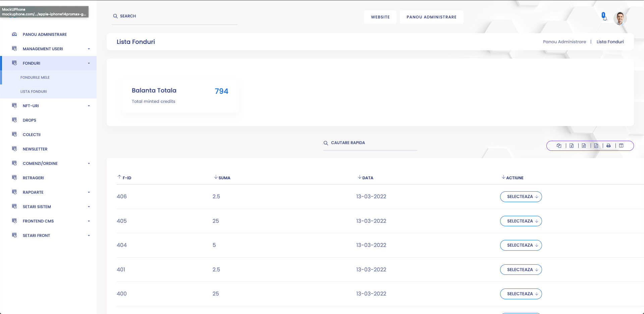Click the Suma value 25 in row 405
Viewport: 644px width, 314px height.
coord(216,221)
